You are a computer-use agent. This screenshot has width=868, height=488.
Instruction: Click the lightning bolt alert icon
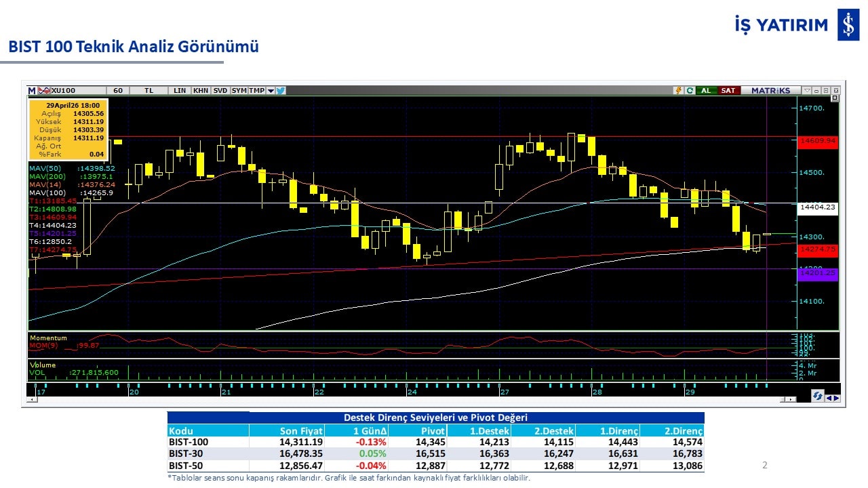677,90
